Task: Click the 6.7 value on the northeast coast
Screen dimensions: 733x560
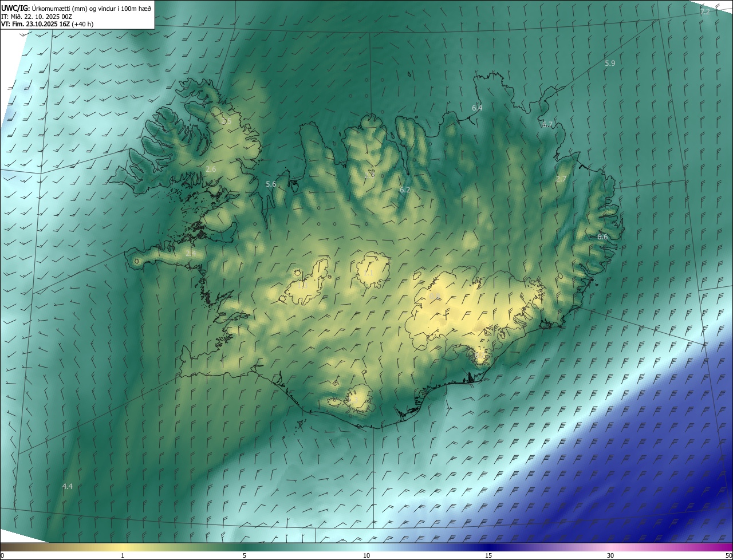Action: point(547,124)
